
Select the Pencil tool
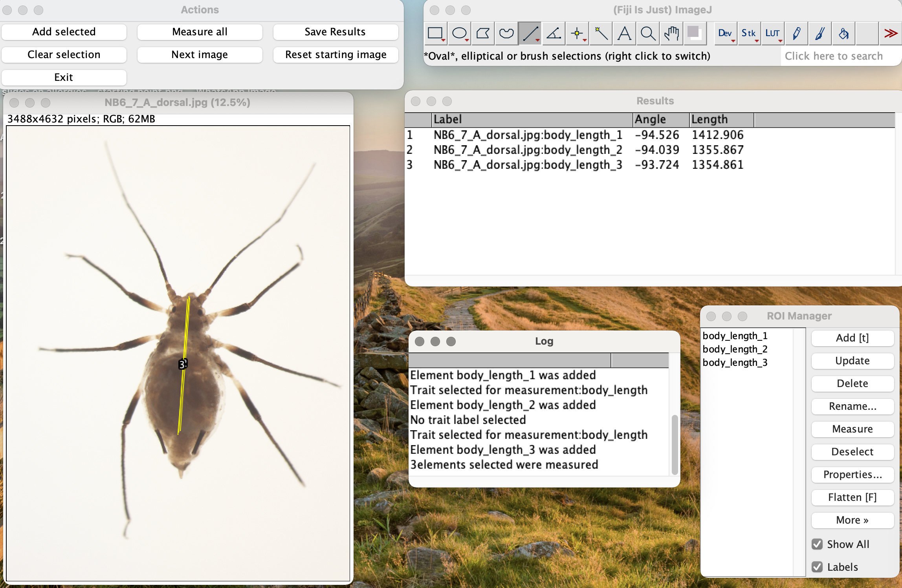[796, 33]
